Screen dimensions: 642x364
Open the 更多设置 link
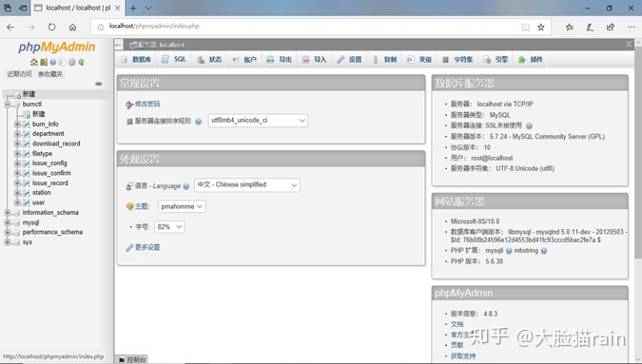(147, 247)
